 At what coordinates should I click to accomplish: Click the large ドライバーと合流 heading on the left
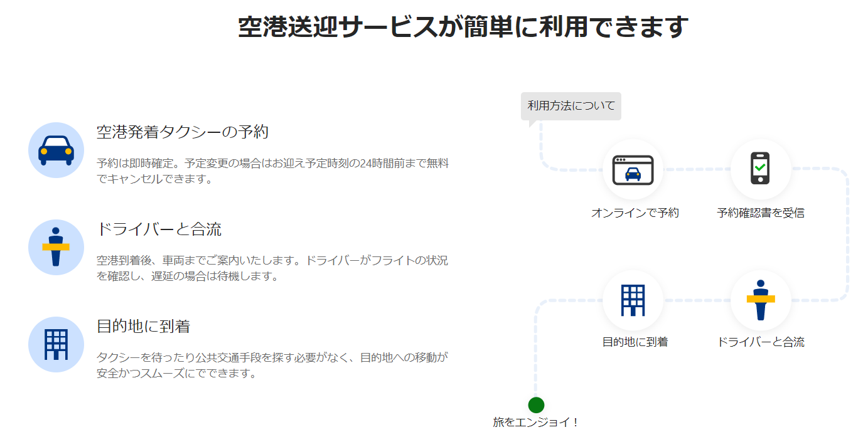tap(159, 229)
